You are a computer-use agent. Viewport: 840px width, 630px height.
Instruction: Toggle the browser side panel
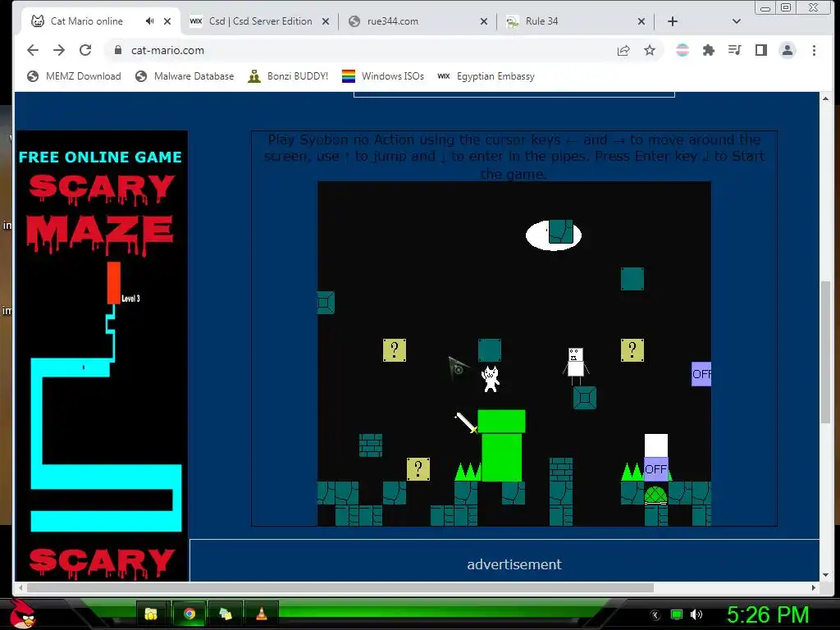(x=760, y=50)
